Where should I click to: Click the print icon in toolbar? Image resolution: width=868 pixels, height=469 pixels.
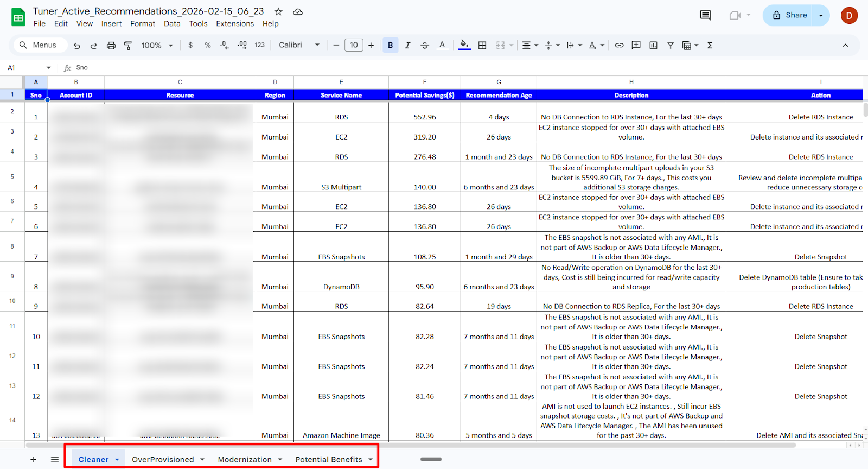pyautogui.click(x=111, y=46)
